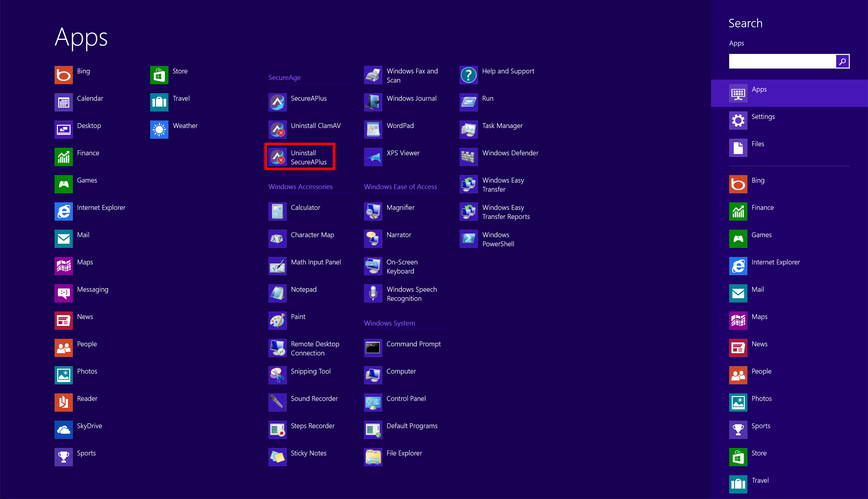Open Character Map icon
Viewport: 868px width, 499px height.
277,238
